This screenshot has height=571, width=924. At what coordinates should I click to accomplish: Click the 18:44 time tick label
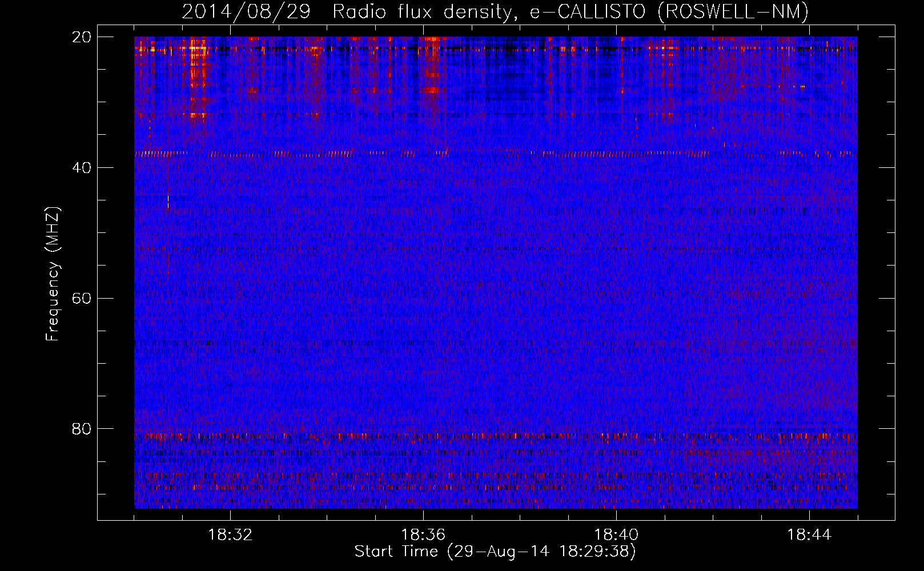809,535
